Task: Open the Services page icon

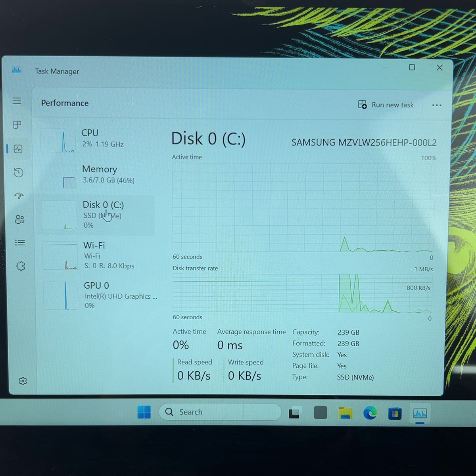Action: [x=21, y=266]
